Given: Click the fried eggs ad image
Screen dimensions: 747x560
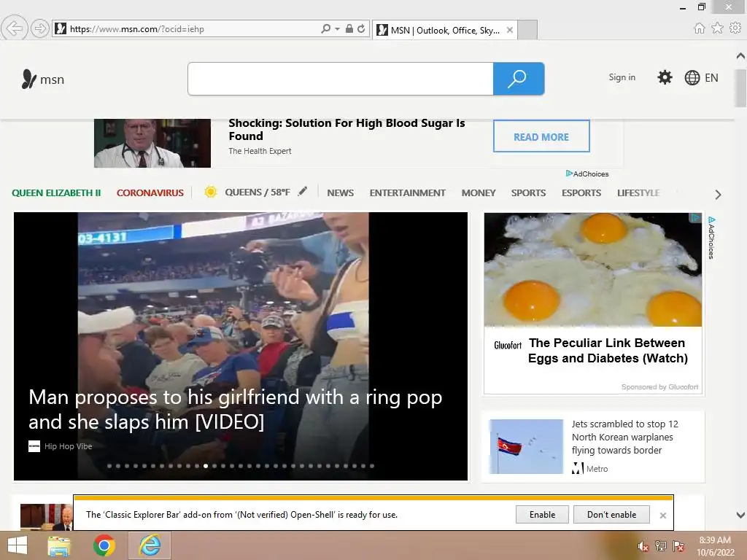Looking at the screenshot, I should (x=592, y=270).
